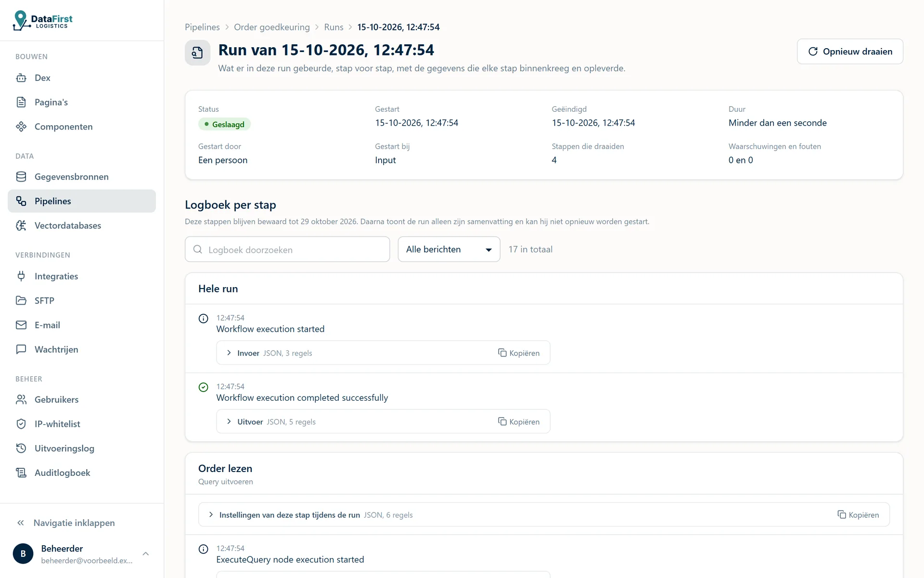Go to Componenten
The height and width of the screenshot is (578, 924).
click(82, 127)
